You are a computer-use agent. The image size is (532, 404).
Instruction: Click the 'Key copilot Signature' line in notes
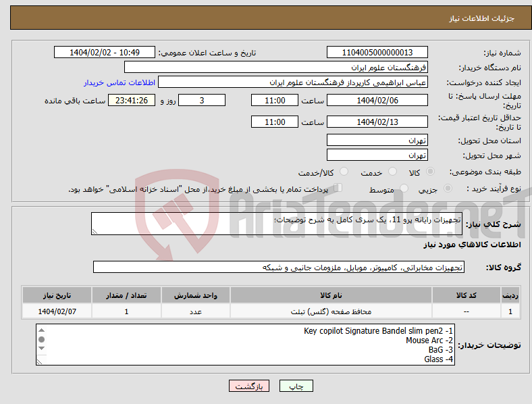coord(378,330)
